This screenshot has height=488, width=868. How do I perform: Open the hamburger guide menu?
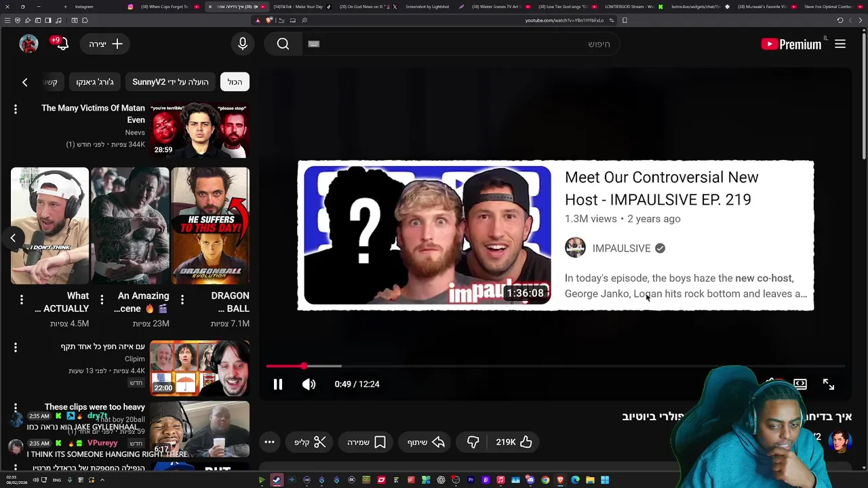pos(840,44)
